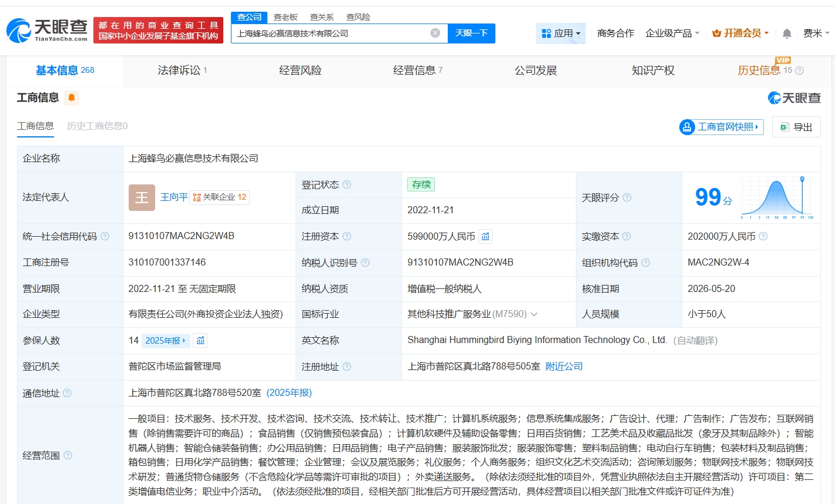
Task: Click the help icon beside 注册资本 label
Action: (x=347, y=236)
